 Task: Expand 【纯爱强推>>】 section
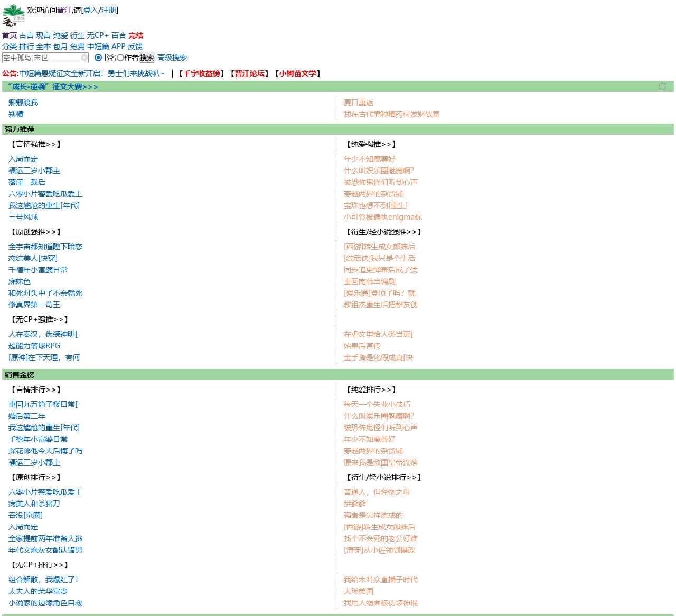(x=371, y=144)
